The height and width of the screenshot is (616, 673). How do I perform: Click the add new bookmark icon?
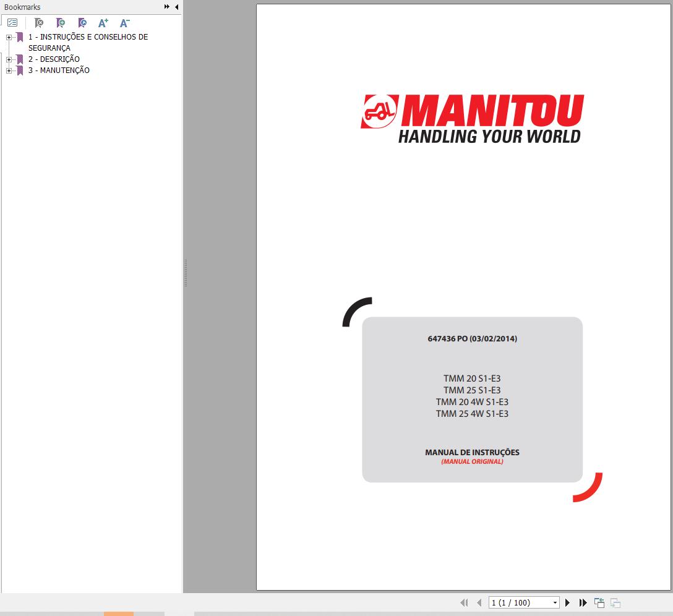(61, 23)
